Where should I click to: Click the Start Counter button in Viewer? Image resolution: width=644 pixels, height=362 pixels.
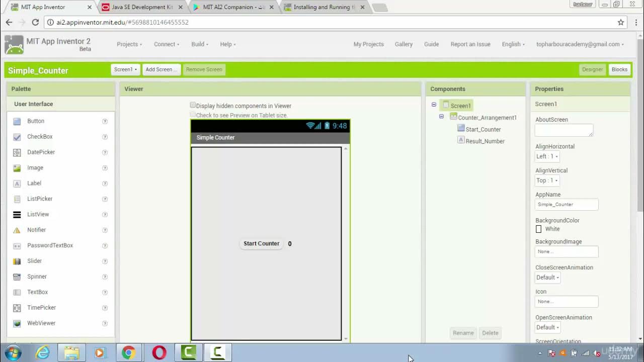click(261, 244)
